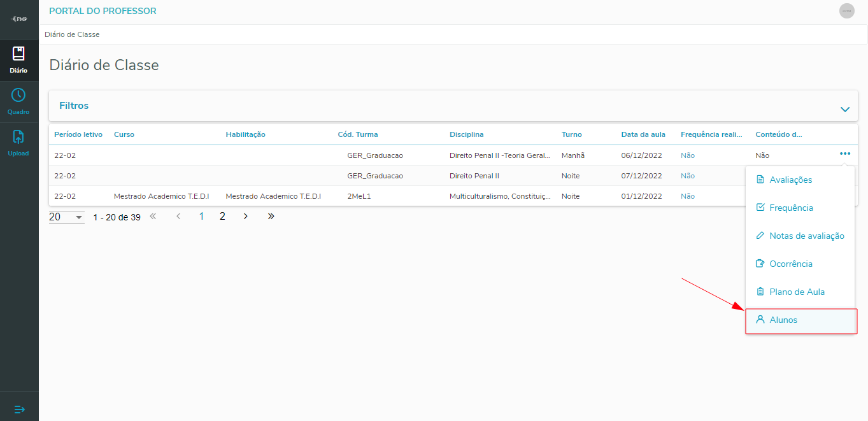Screen dimensions: 868x421
Task: Click the Diário de Classe breadcrumb
Action: point(72,34)
